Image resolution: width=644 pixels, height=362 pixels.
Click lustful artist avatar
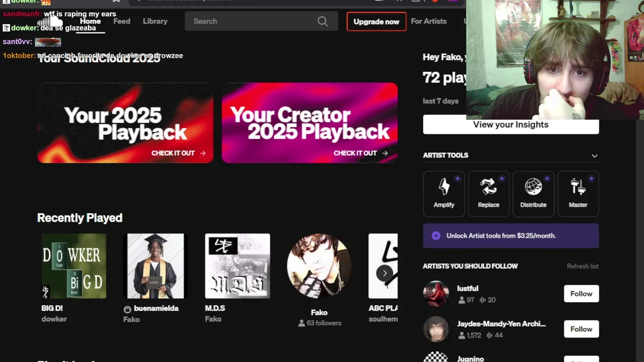(436, 294)
